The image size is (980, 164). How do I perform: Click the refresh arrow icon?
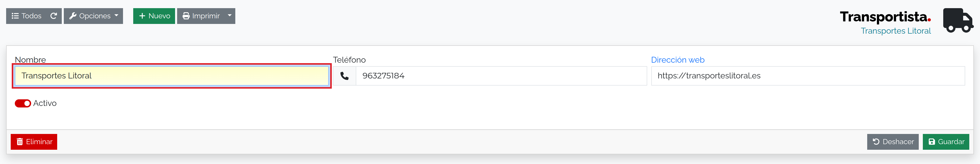(54, 16)
